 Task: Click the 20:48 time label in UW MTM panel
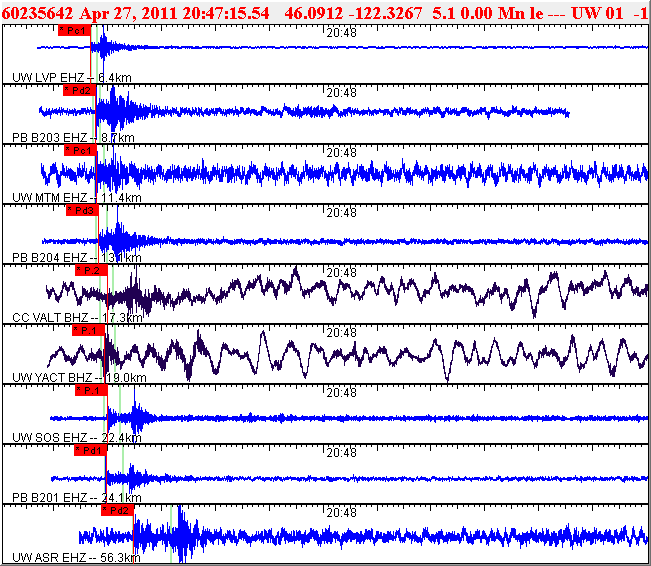[x=341, y=153]
